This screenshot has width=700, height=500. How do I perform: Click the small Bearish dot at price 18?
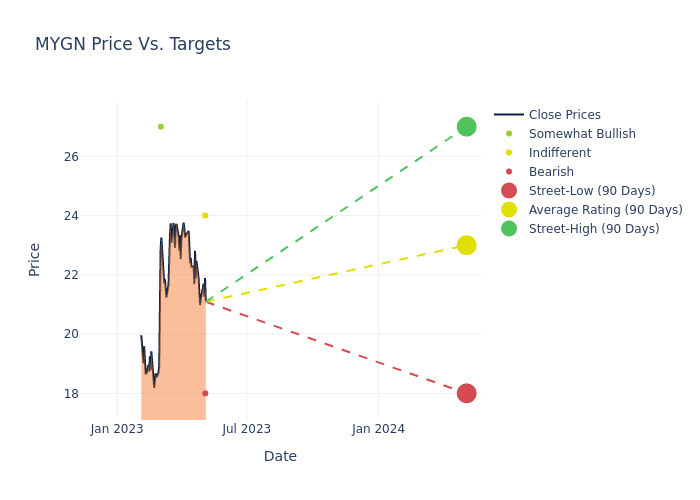point(205,393)
